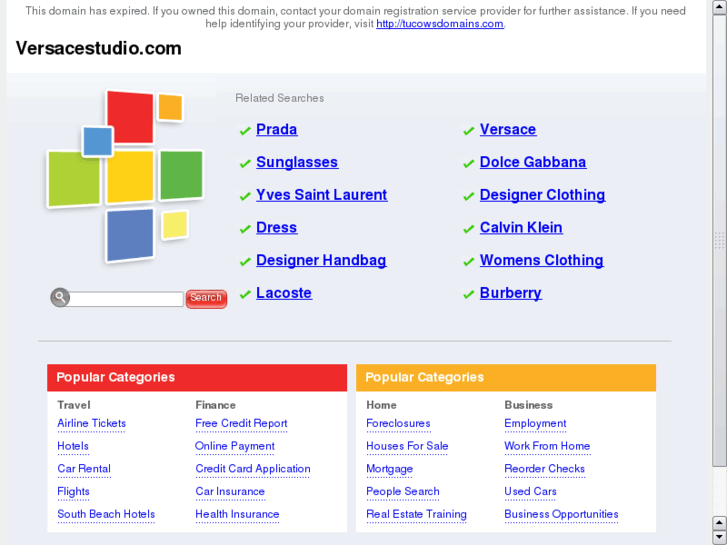Screen dimensions: 727x545
Task: Open the Health Insurance link
Action: point(237,514)
